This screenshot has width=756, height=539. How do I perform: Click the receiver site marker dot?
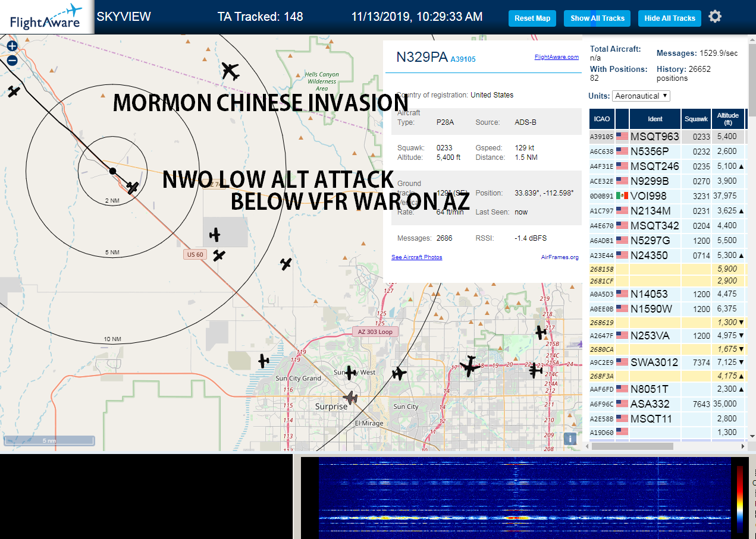pyautogui.click(x=112, y=171)
